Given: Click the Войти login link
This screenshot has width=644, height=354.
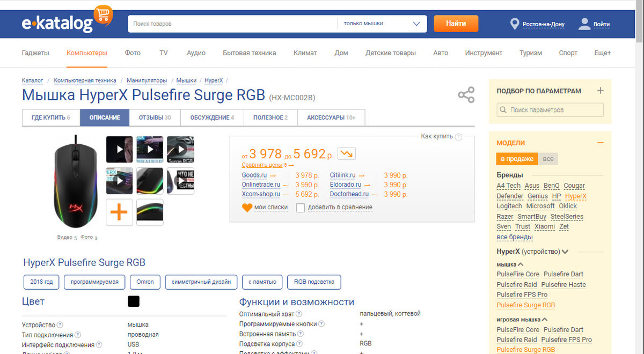Looking at the screenshot, I should click(602, 24).
